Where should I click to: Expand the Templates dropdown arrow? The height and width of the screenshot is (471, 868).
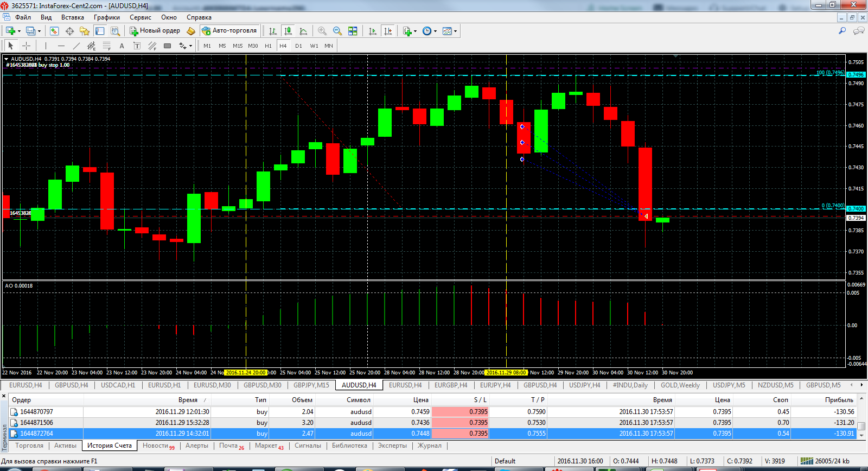tap(456, 31)
